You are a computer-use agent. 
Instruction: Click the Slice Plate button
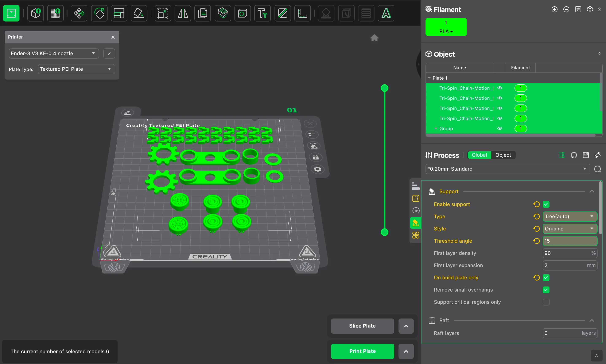[362, 326]
